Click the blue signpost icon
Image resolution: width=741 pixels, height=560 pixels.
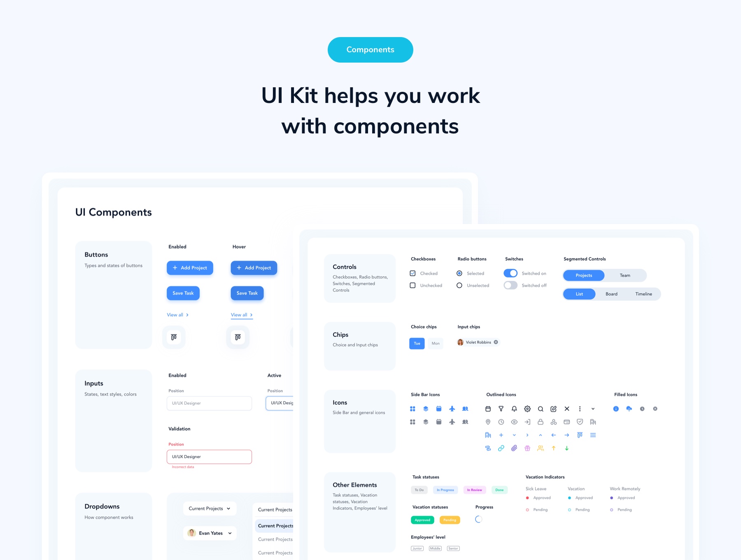coord(488,448)
